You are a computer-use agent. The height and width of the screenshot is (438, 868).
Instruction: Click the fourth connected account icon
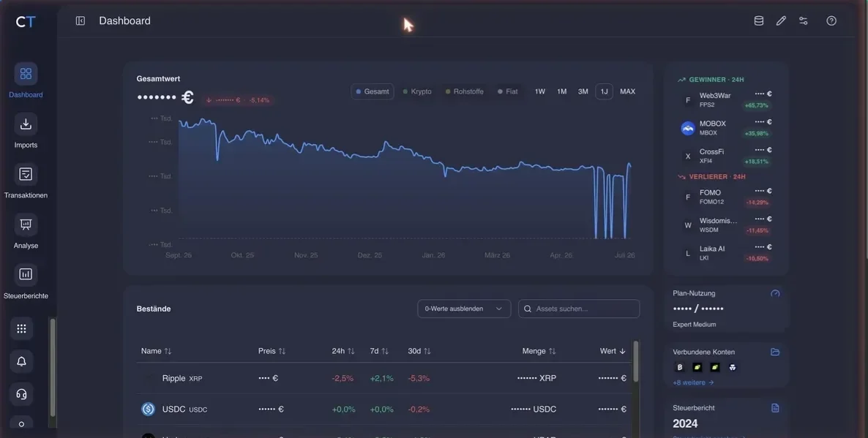click(x=733, y=367)
